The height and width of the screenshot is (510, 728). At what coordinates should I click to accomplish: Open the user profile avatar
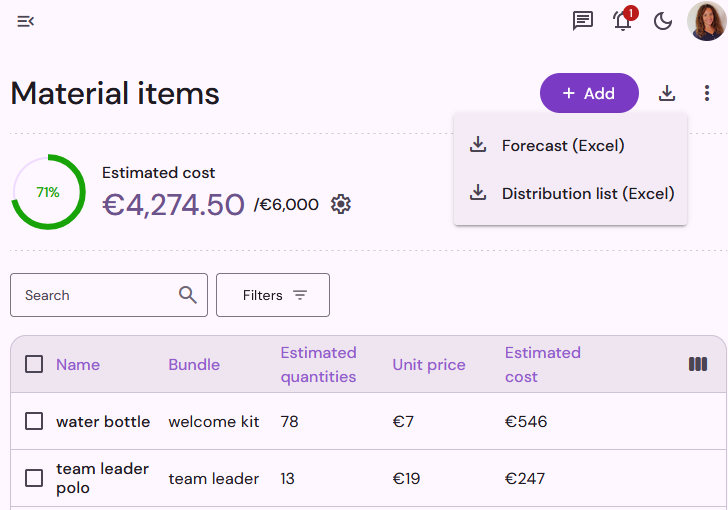pos(707,21)
